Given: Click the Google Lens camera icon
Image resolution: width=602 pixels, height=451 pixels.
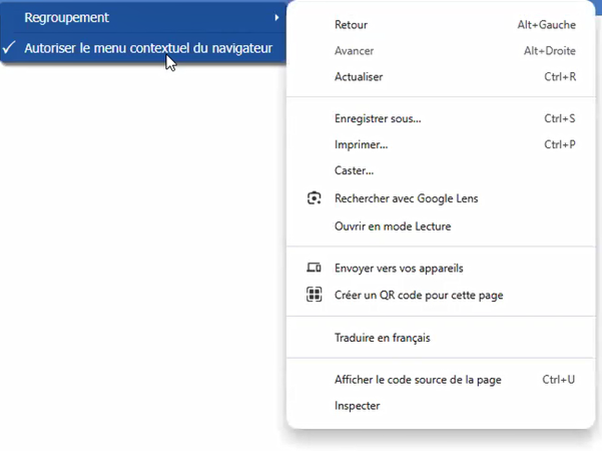Looking at the screenshot, I should coord(314,198).
